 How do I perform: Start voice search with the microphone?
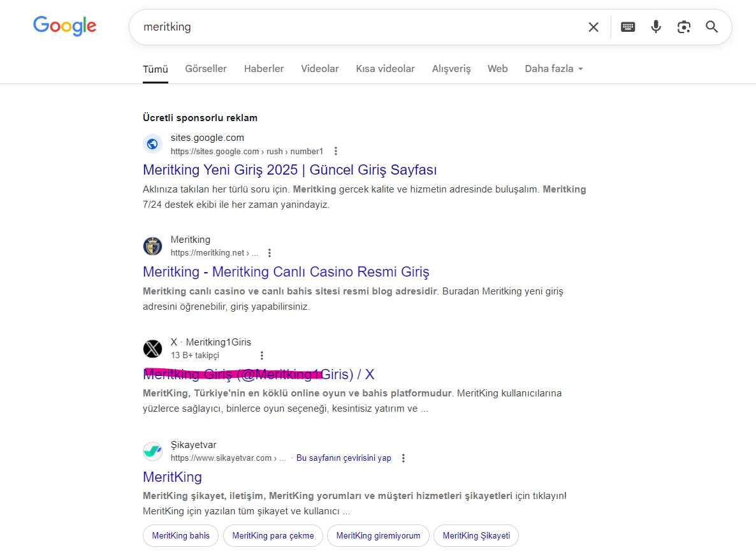click(x=656, y=27)
